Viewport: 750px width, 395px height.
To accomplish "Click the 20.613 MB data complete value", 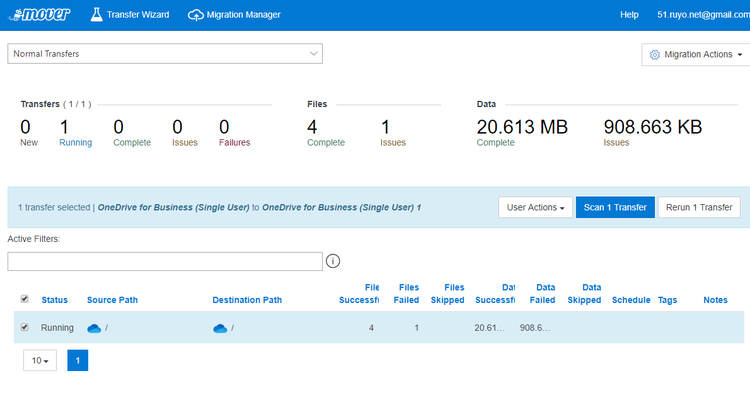I will (x=522, y=127).
